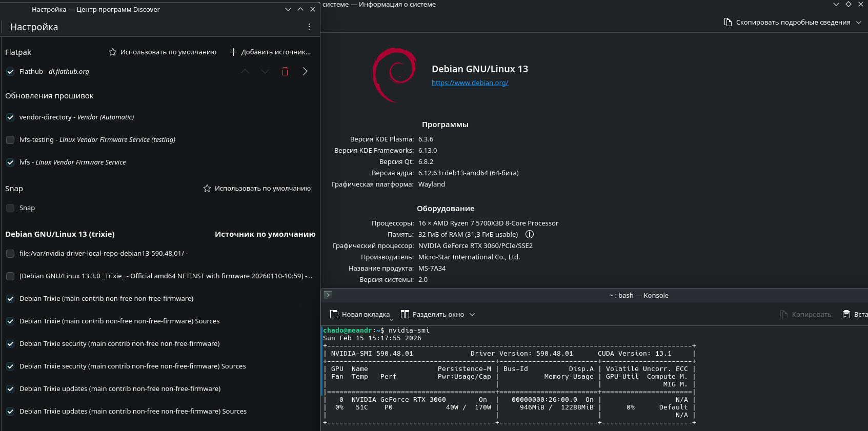Viewport: 868px width, 431px height.
Task: Click Snap 'Использовать по умолчанию' button
Action: pos(257,189)
